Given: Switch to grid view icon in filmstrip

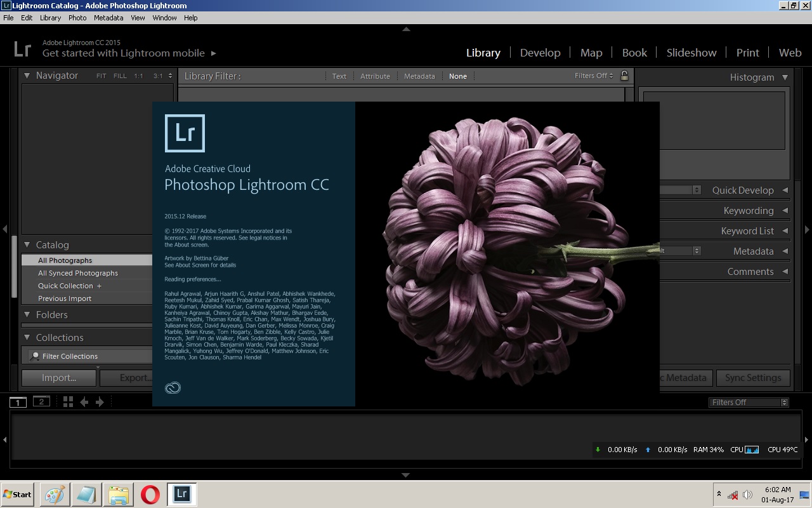Looking at the screenshot, I should pyautogui.click(x=68, y=401).
